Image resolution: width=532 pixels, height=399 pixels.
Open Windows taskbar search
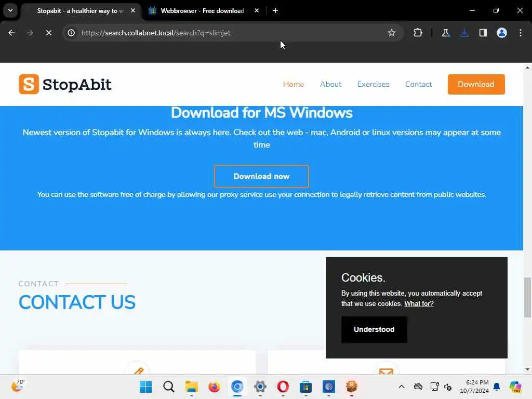[169, 387]
